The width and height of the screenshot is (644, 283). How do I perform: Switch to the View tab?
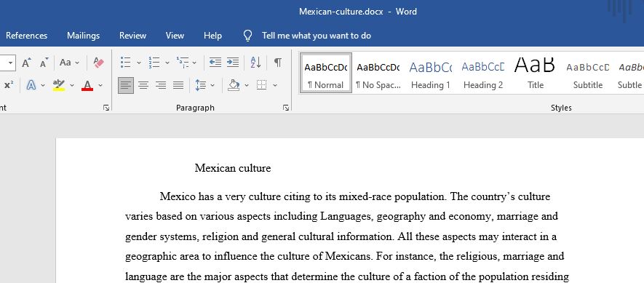pos(175,36)
